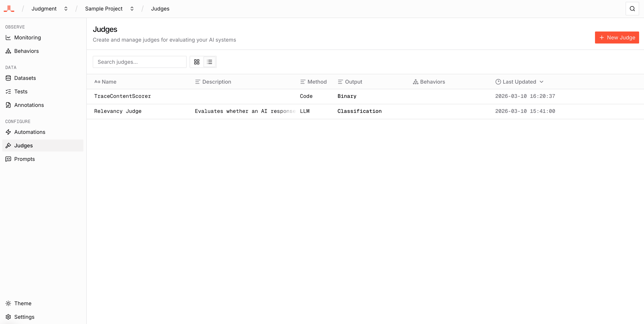Open the Judgment organization dropdown
The height and width of the screenshot is (324, 644).
tap(66, 8)
